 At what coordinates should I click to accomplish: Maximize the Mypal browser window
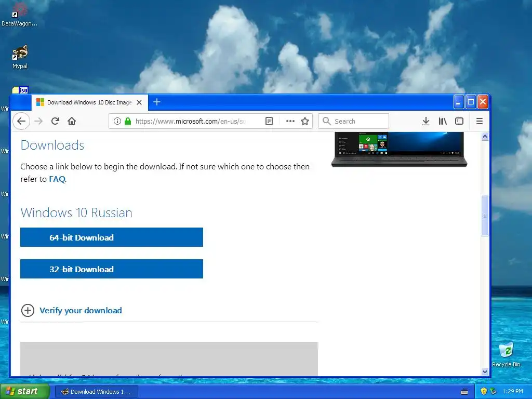[471, 102]
